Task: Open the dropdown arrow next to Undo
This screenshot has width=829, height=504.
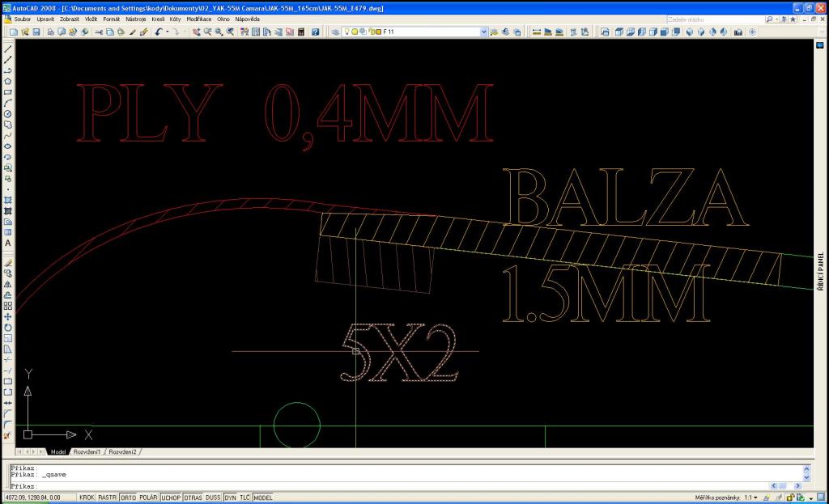Action: [167, 32]
